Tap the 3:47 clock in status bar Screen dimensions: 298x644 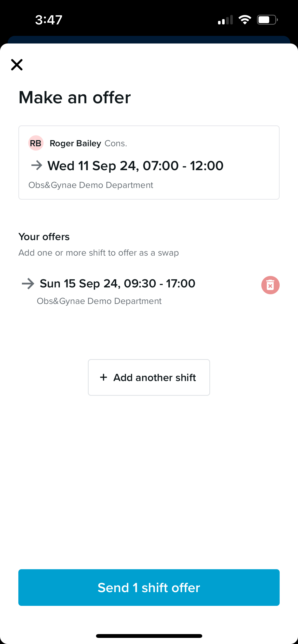click(x=49, y=20)
